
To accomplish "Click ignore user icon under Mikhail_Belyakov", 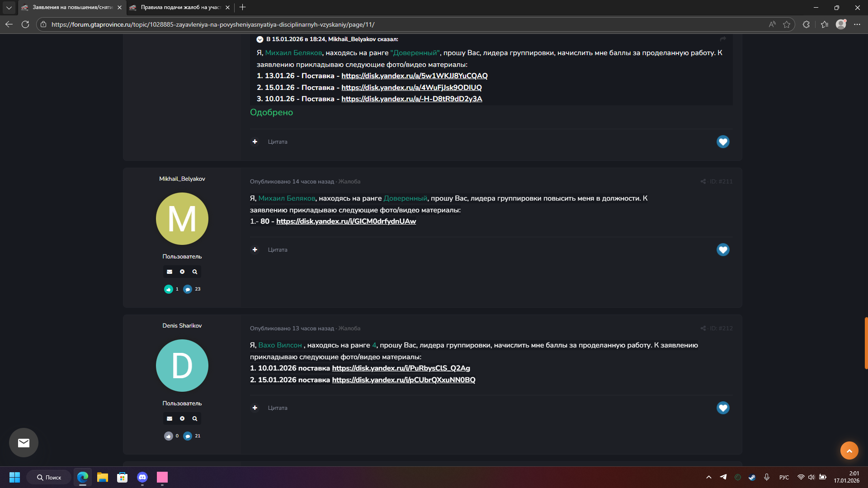I will click(x=182, y=272).
